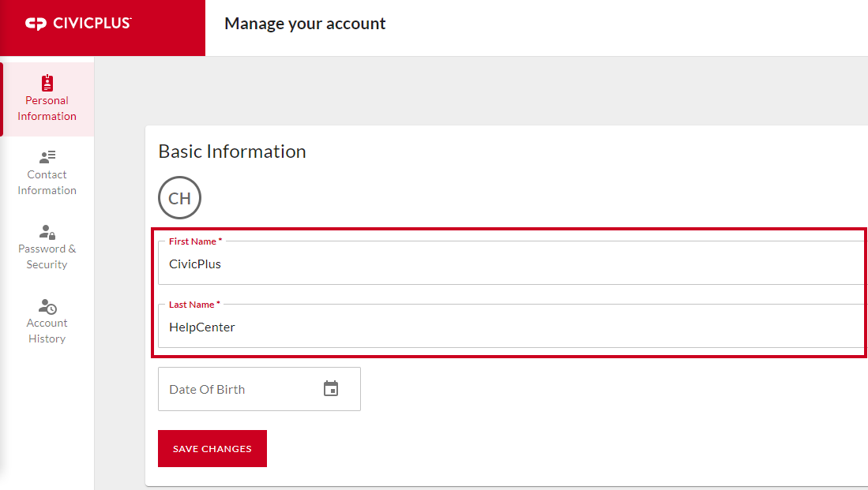Click the Manage your account heading
The image size is (868, 490).
tap(305, 24)
